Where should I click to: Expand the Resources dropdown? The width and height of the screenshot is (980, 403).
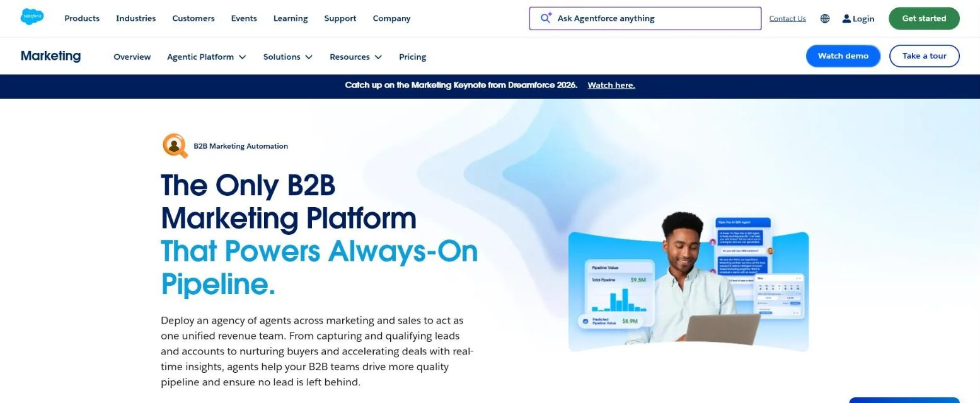click(356, 57)
